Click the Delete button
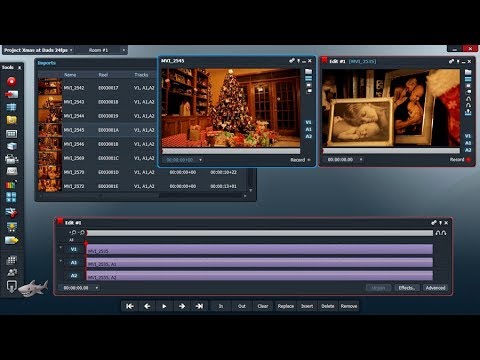 [x=328, y=306]
